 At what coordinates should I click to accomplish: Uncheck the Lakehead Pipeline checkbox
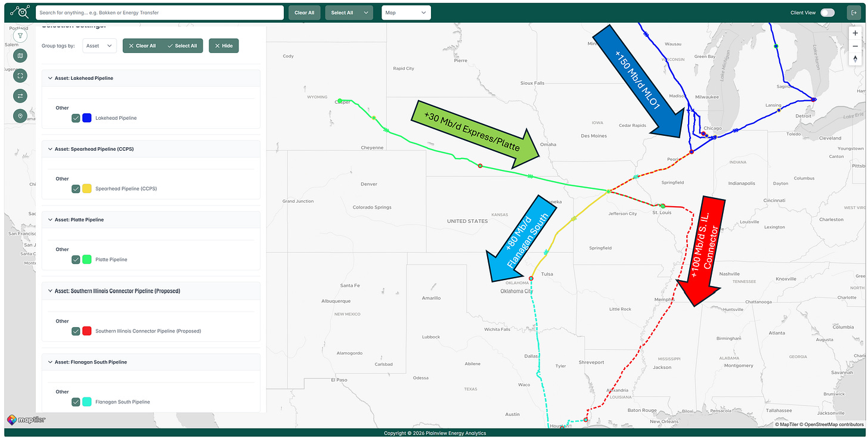76,118
